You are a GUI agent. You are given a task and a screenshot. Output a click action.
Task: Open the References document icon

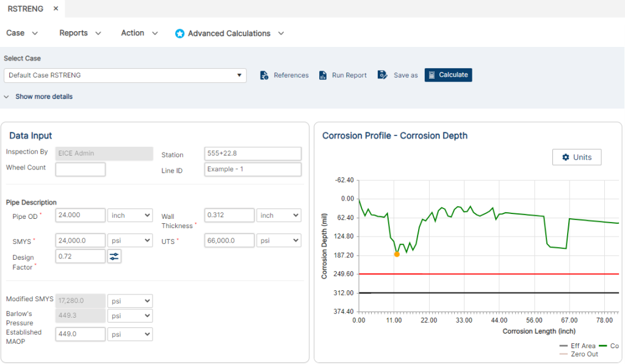click(263, 75)
